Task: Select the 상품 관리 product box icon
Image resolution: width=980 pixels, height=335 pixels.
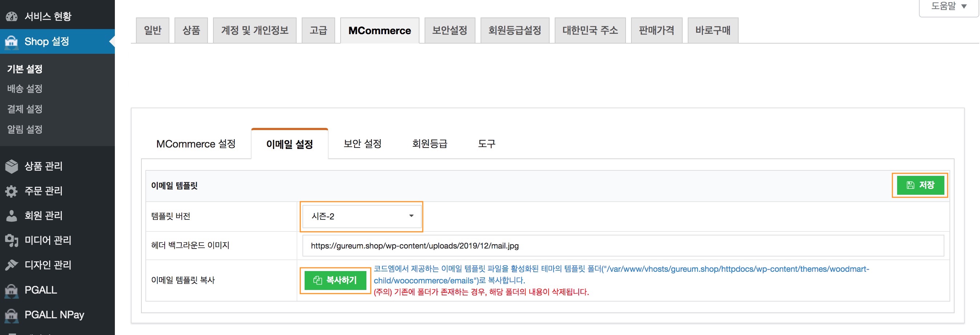Action: [11, 166]
